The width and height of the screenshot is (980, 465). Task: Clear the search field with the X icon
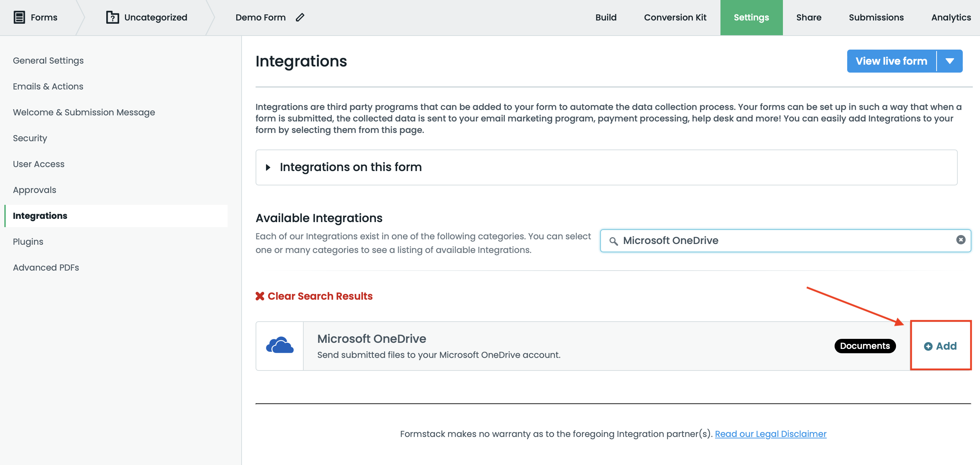pos(961,240)
